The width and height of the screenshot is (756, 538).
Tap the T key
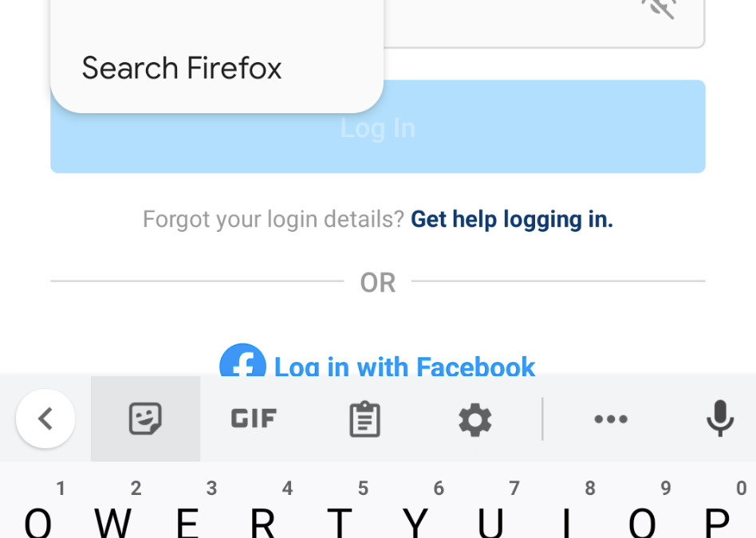coord(340,520)
